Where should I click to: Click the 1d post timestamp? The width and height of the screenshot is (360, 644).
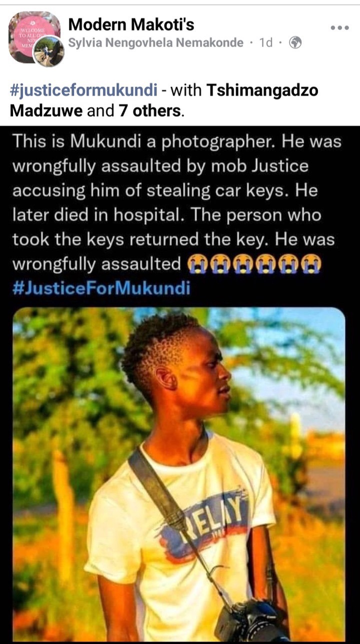coord(266,43)
